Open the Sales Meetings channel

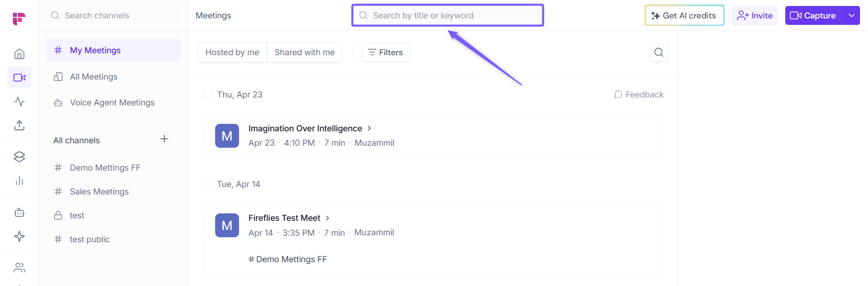point(99,191)
